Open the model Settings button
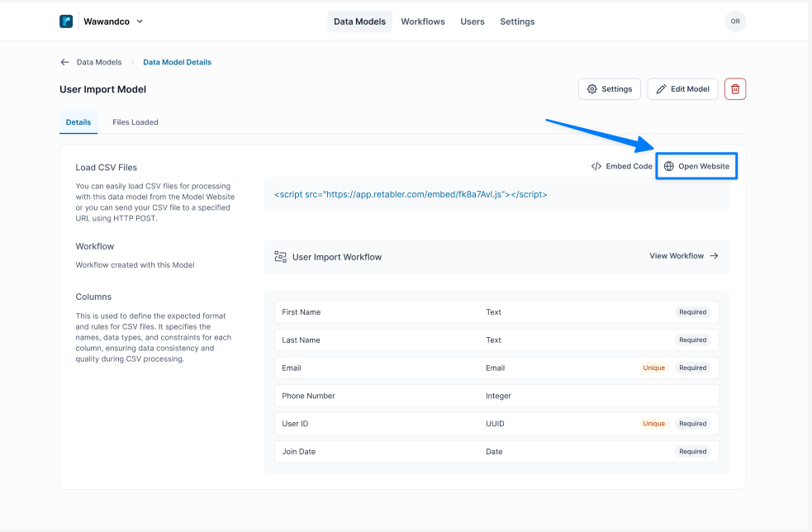Image resolution: width=812 pixels, height=532 pixels. coord(610,89)
